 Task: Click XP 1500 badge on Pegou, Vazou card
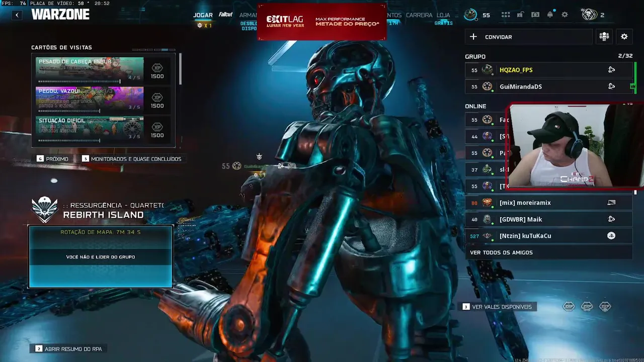pyautogui.click(x=157, y=101)
